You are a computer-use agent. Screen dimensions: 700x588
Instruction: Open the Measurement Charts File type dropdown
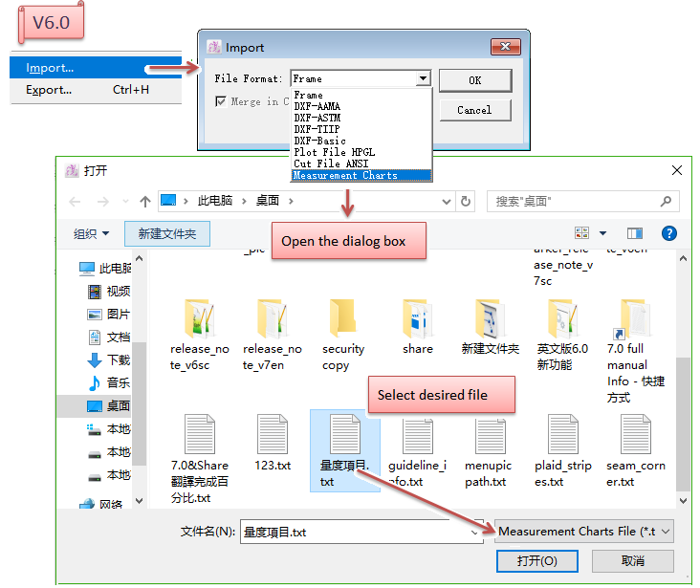[x=584, y=532]
